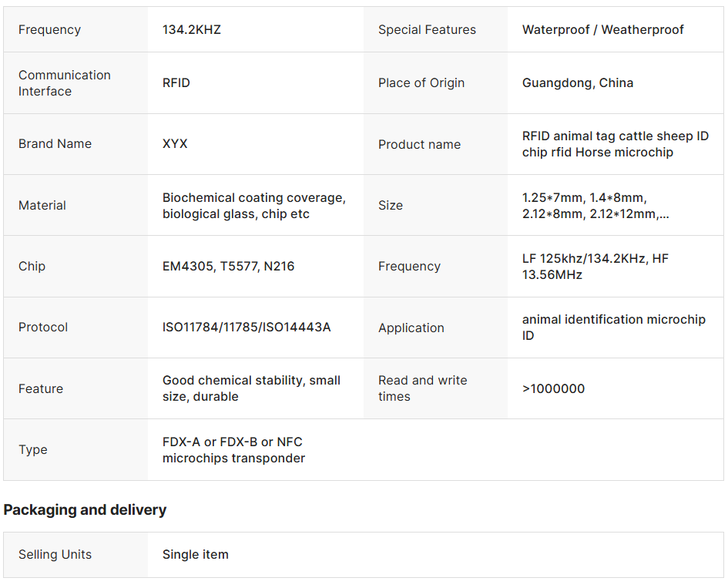Select the LF 125khz/134.2KHz frequency value
The width and height of the screenshot is (728, 588).
(x=595, y=267)
